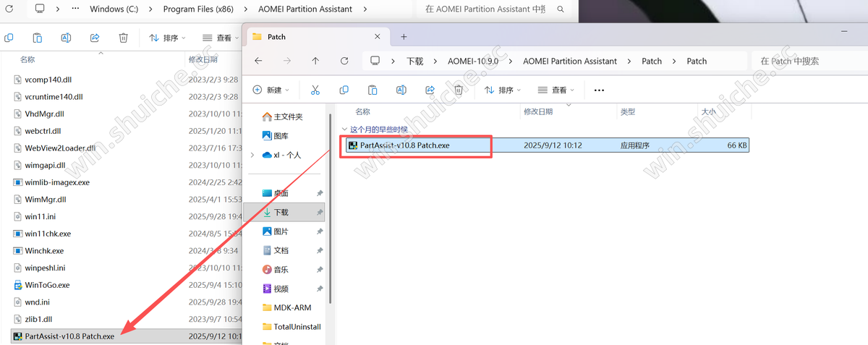Screen dimensions: 868x345
Task: Select wimlib-imagex.exe file
Action: (57, 182)
